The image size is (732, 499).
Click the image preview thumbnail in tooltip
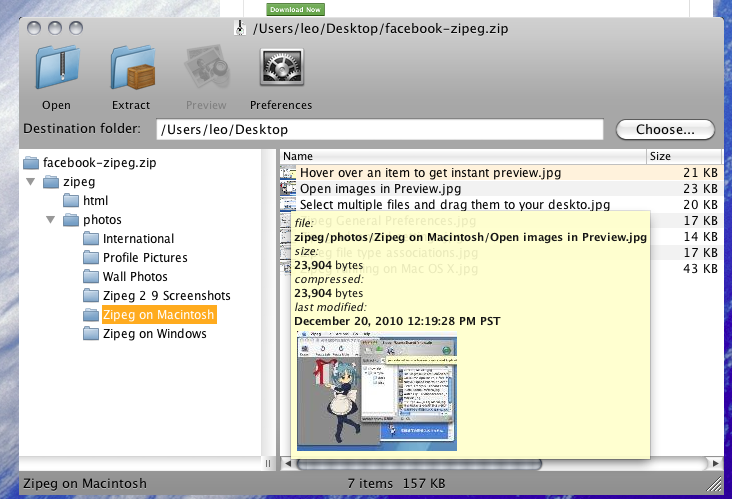(x=377, y=393)
